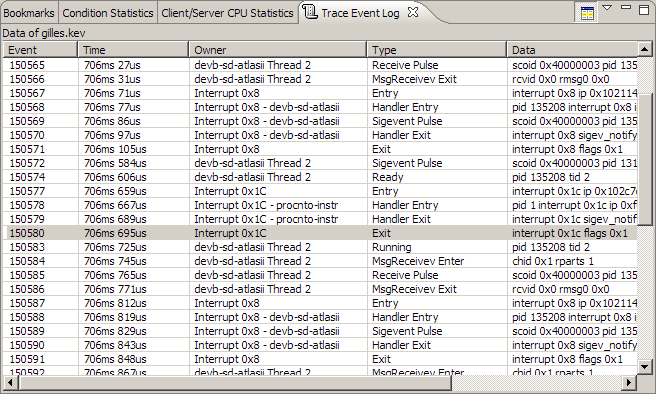
Task: Click 'Data of gilles.kev' label
Action: pos(44,33)
